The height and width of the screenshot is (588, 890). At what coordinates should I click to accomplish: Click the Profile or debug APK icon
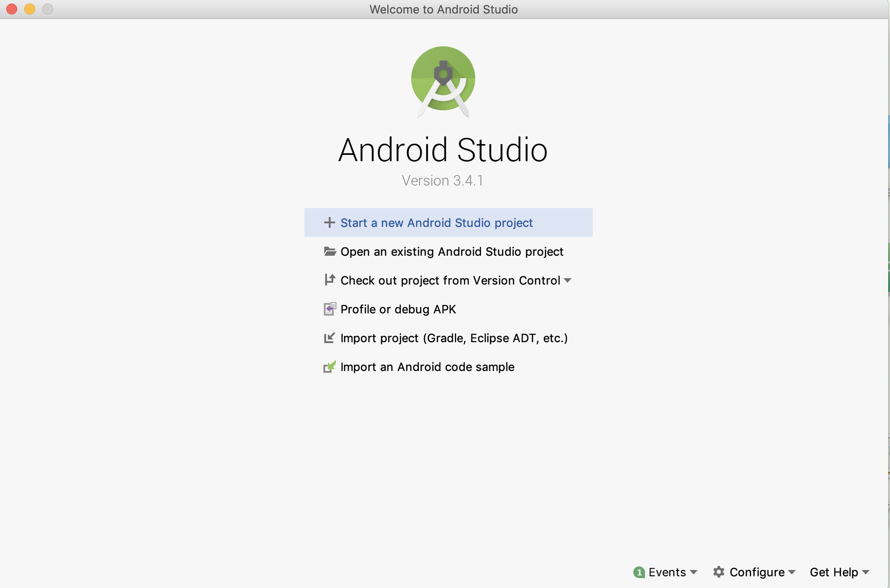point(330,309)
